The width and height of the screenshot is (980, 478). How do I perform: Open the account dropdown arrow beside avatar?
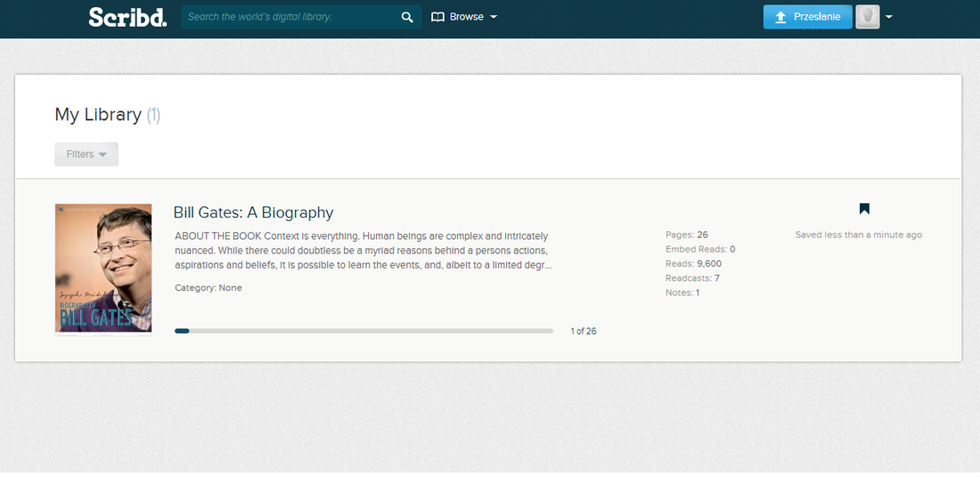[889, 17]
